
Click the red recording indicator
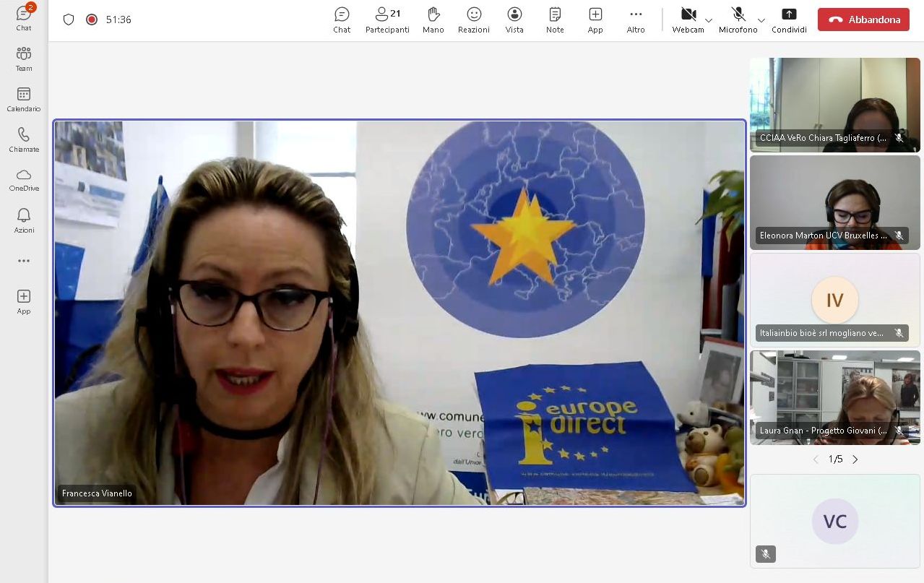92,20
